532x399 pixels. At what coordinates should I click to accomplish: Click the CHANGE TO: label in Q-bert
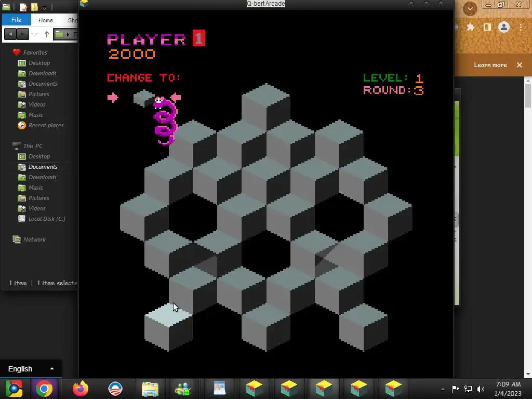[x=144, y=78]
